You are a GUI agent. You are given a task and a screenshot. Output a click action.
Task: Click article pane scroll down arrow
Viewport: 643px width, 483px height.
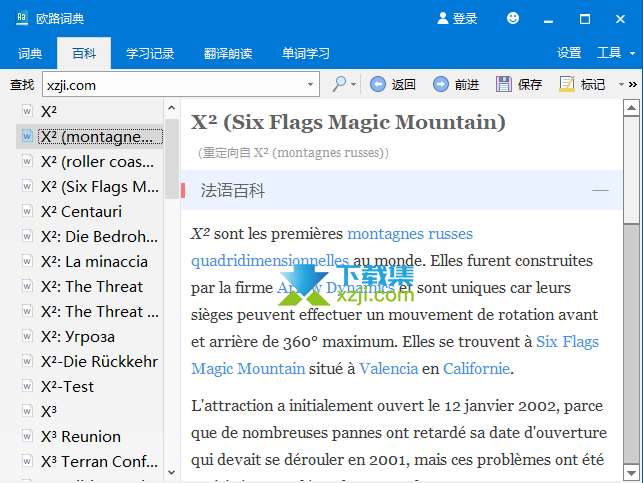(x=632, y=472)
